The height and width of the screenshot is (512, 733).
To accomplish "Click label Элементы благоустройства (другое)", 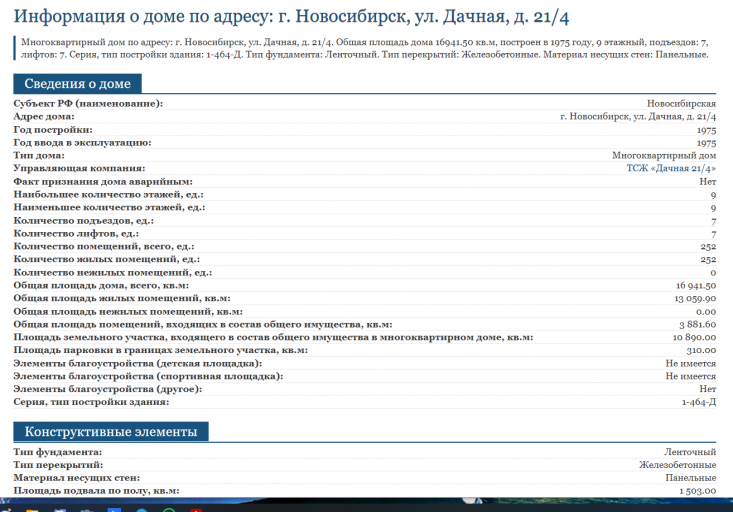I will [x=108, y=389].
